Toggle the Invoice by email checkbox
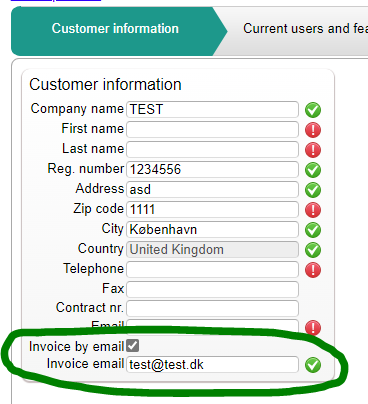Viewport: 368px width, 404px height. pos(133,346)
